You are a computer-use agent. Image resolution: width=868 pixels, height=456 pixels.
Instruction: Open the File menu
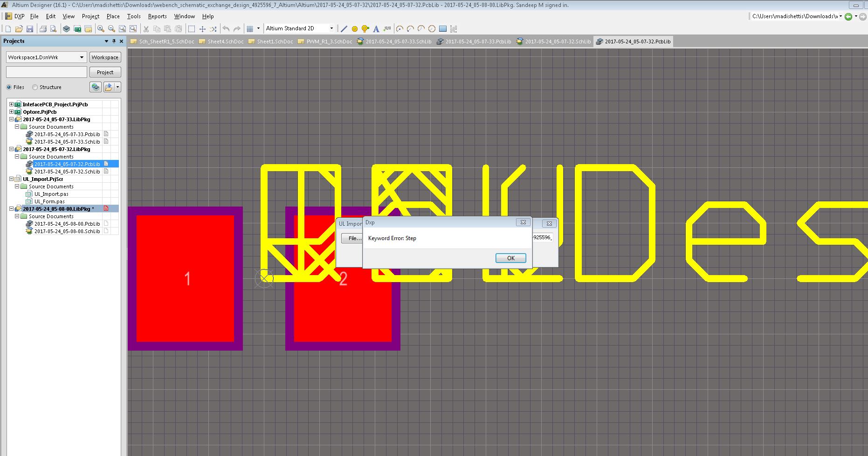coord(34,16)
